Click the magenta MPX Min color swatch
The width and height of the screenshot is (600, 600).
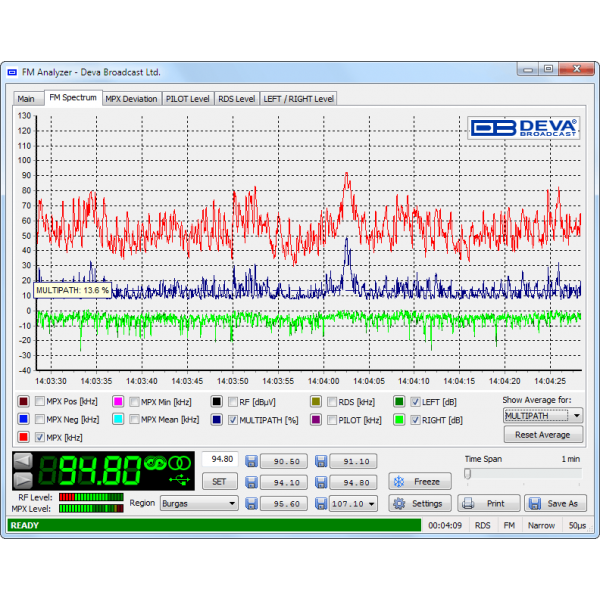click(x=118, y=401)
